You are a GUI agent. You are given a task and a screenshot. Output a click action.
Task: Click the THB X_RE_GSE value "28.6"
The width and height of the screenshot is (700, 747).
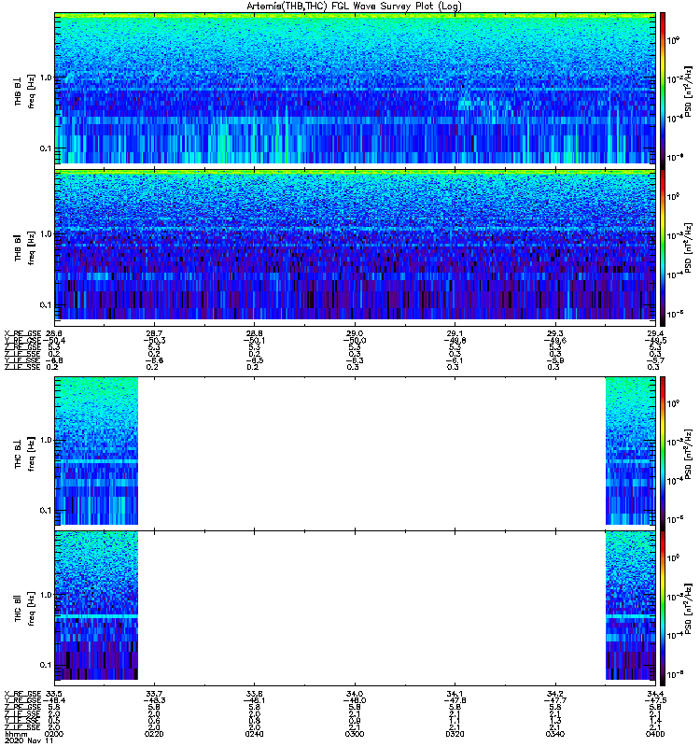pyautogui.click(x=55, y=333)
